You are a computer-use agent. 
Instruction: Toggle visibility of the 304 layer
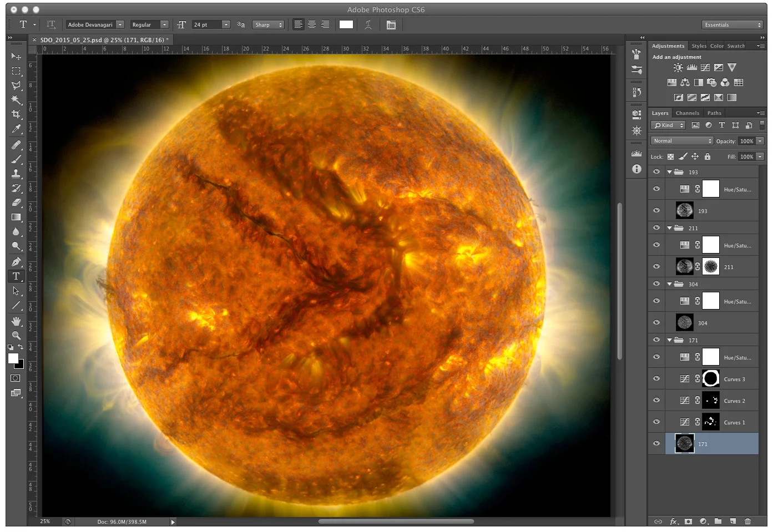656,322
